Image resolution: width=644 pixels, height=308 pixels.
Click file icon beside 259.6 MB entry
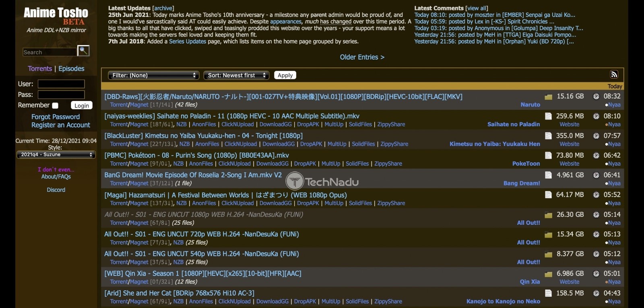pos(548,116)
